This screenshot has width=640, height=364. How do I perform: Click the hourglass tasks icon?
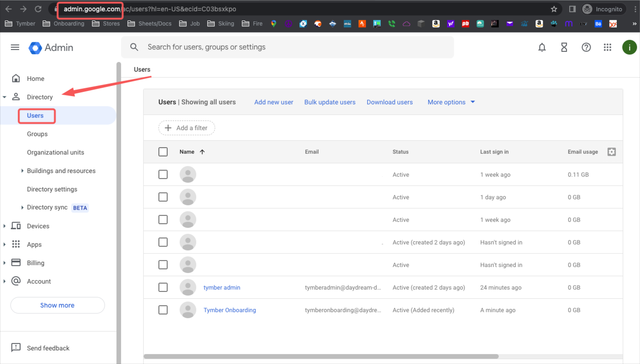[564, 47]
